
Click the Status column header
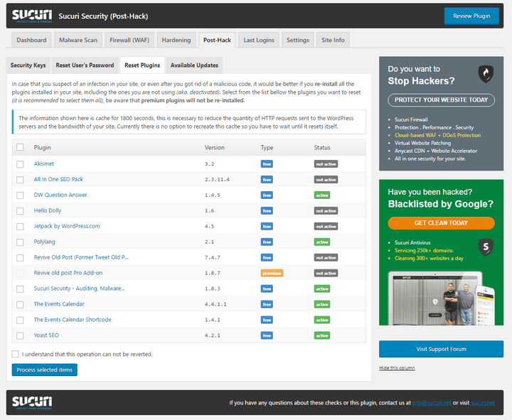pos(322,148)
